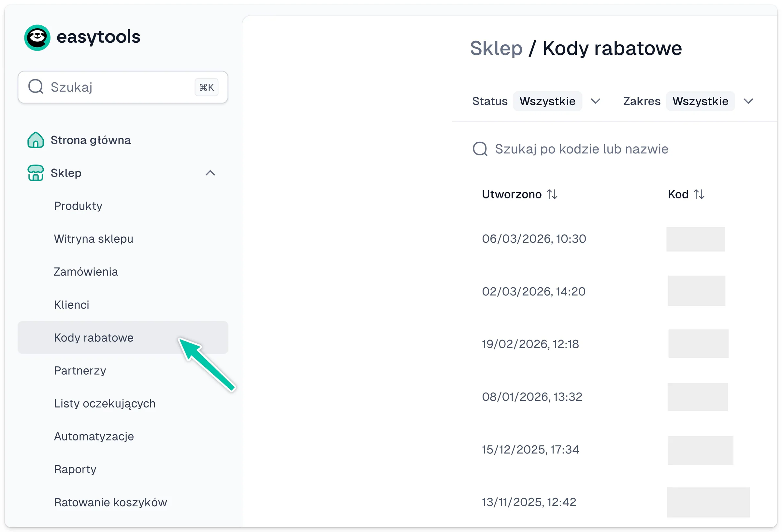Open Raporty in the sidebar
This screenshot has width=782, height=532.
tap(123, 469)
